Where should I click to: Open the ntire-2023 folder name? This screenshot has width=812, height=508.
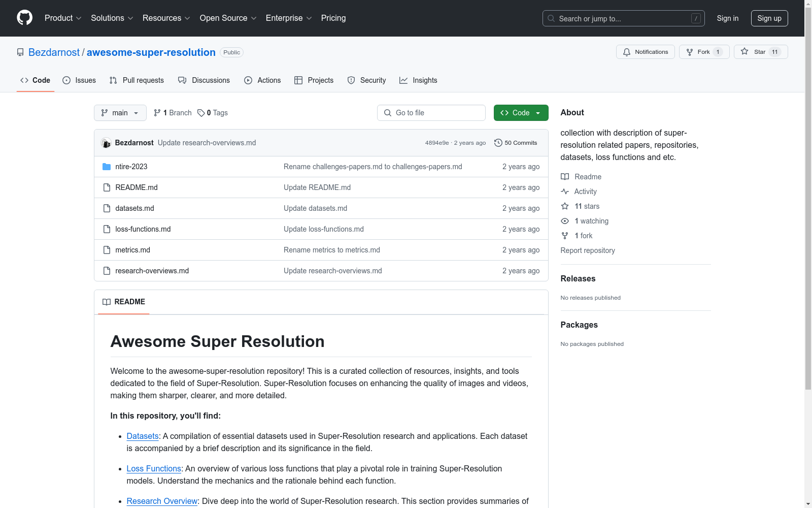pos(131,167)
